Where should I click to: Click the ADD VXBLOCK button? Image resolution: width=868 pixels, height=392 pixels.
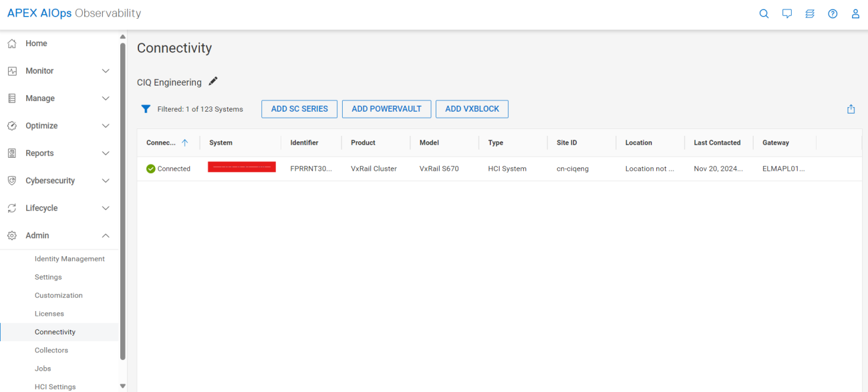[x=472, y=109]
